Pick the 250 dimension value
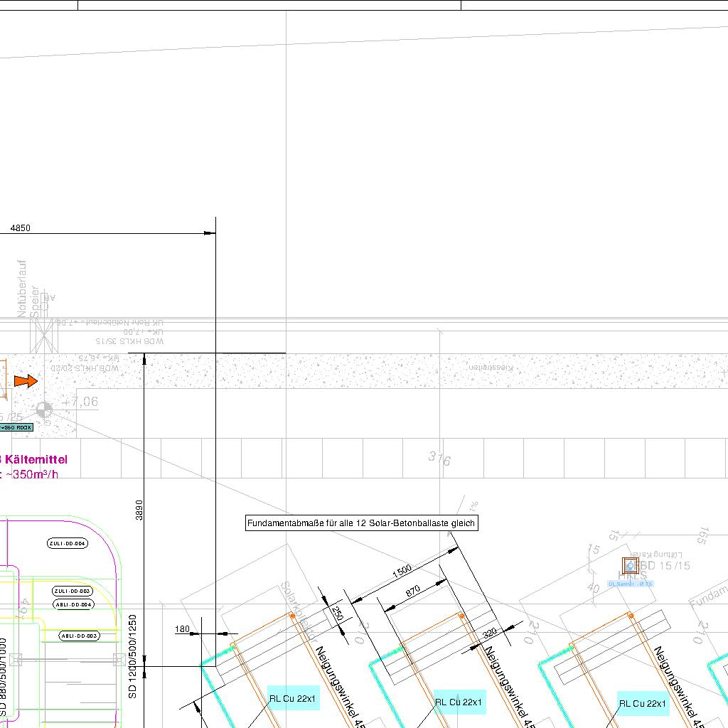Image resolution: width=728 pixels, height=728 pixels. [338, 613]
